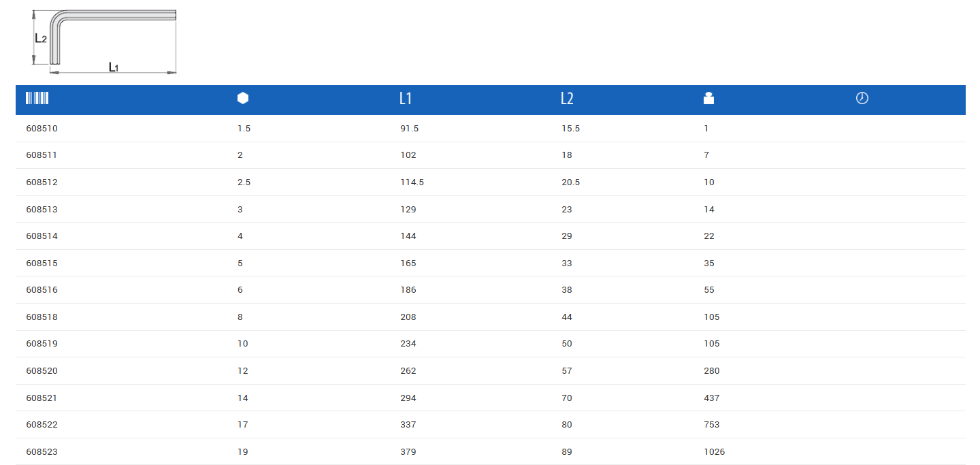Click the barcode article number column icon
This screenshot has width=980, height=465.
(x=37, y=98)
